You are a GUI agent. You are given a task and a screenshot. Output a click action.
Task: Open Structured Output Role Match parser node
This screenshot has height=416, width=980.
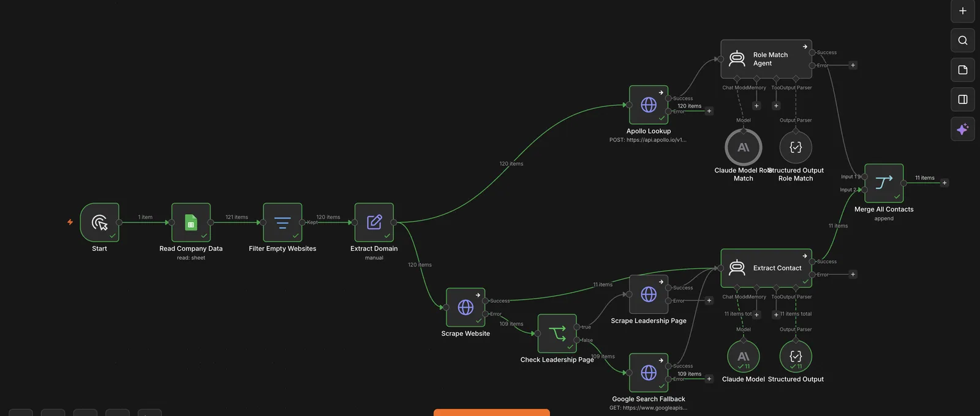[x=796, y=147]
